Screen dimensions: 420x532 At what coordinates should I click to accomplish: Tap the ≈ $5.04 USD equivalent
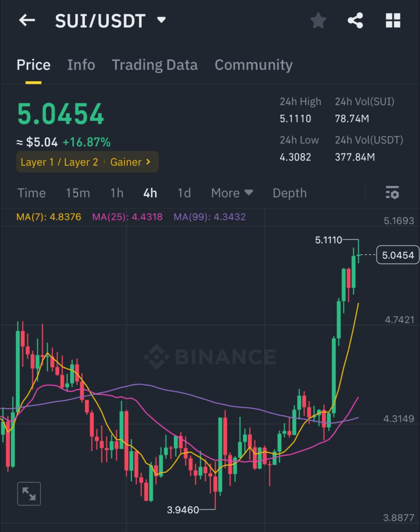pos(37,143)
